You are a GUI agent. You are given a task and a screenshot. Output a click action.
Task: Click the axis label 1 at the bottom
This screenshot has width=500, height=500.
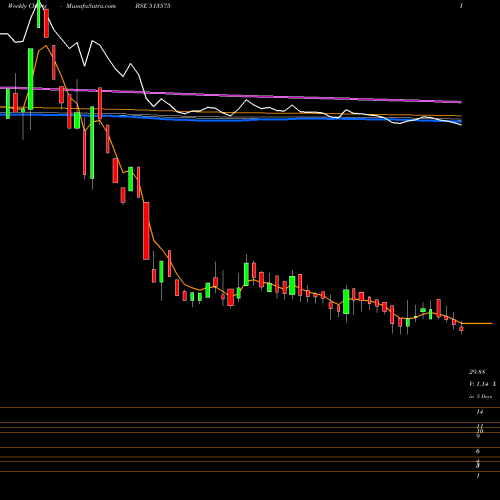tap(478, 476)
